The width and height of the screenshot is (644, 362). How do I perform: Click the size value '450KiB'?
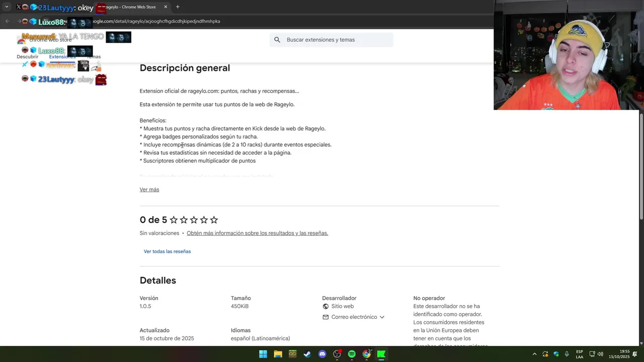pyautogui.click(x=239, y=306)
